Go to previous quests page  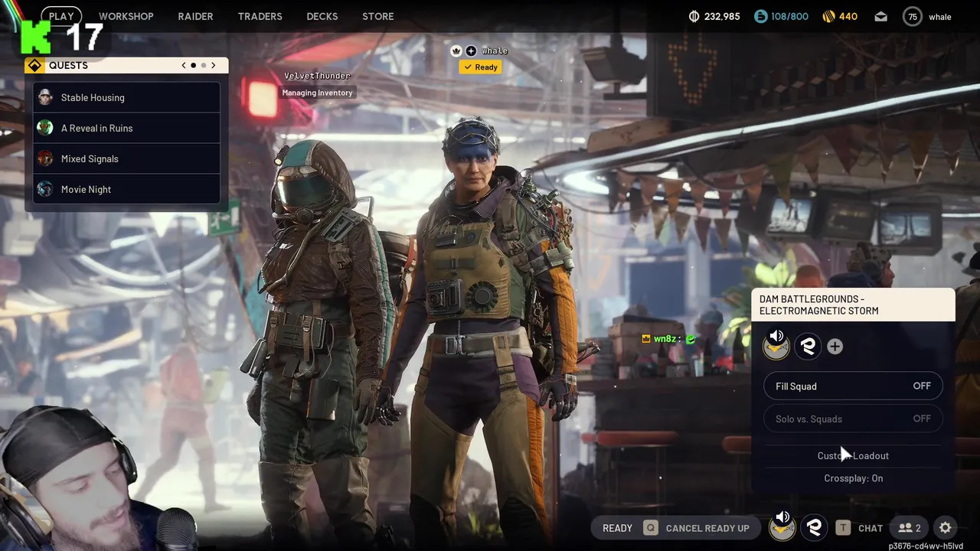click(184, 65)
